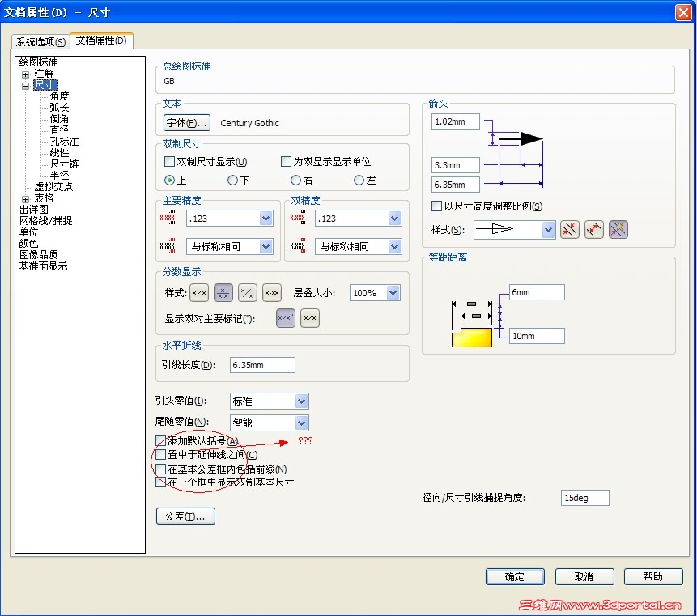Click arrow width field 3.3mm
Screen dimensions: 697x616
[455, 165]
